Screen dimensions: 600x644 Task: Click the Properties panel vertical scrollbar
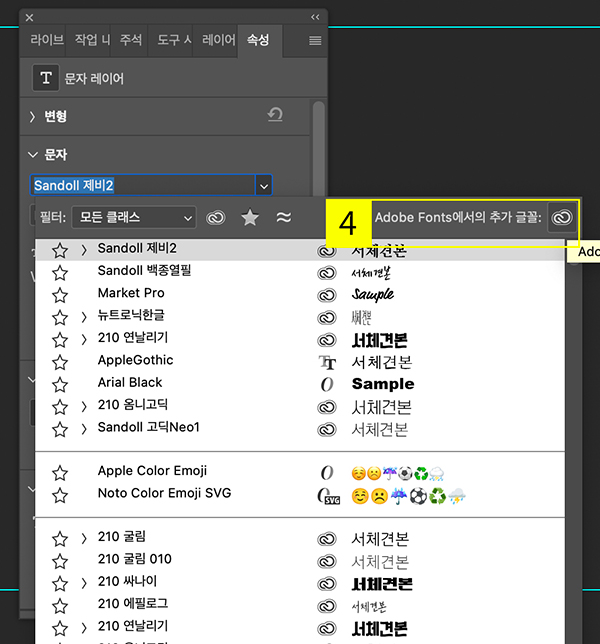pos(318,148)
